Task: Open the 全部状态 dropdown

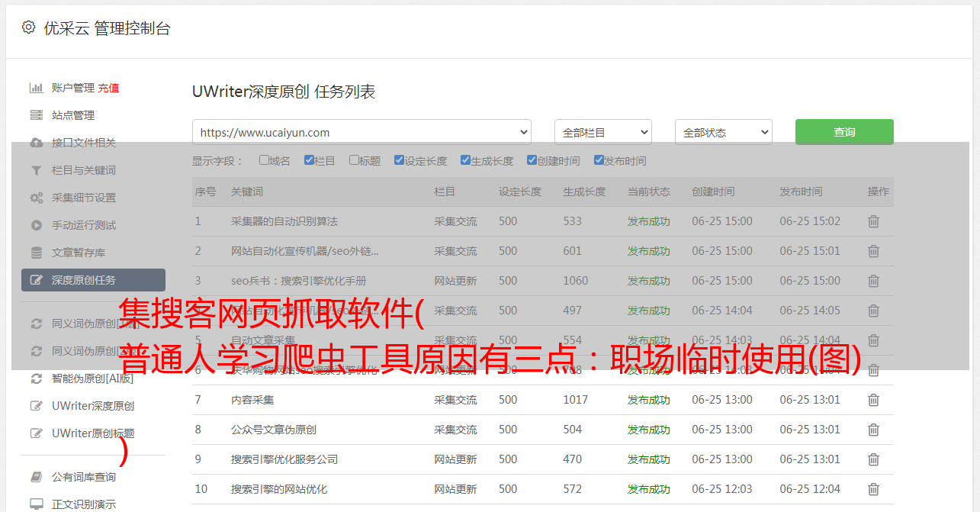Action: [x=724, y=132]
